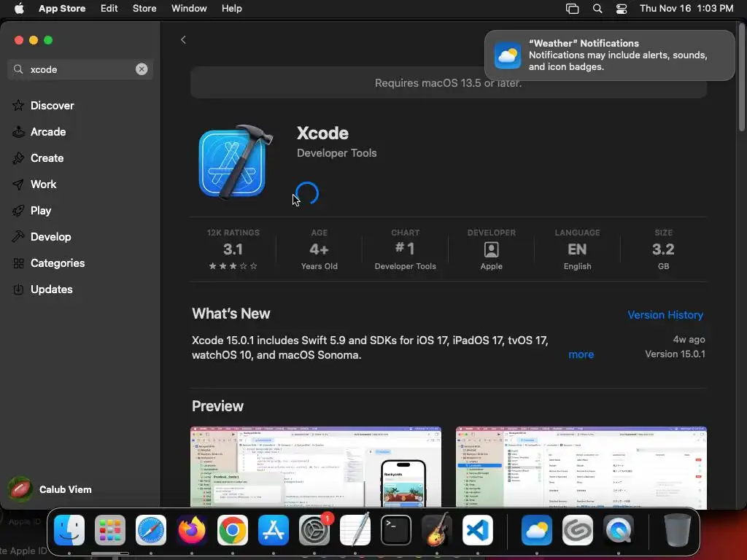Screen dimensions: 747x560
Task: Click the App Store Dock icon
Action: pyautogui.click(x=274, y=530)
